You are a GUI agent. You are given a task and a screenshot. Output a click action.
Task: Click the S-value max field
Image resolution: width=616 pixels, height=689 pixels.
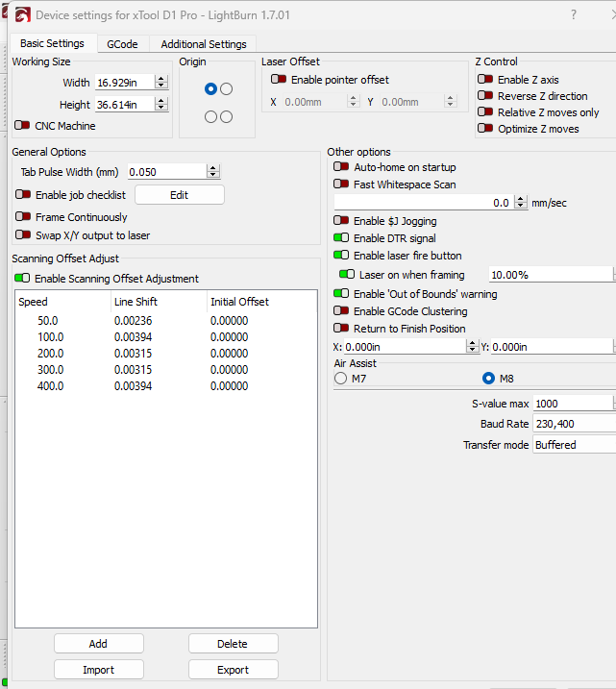[573, 404]
